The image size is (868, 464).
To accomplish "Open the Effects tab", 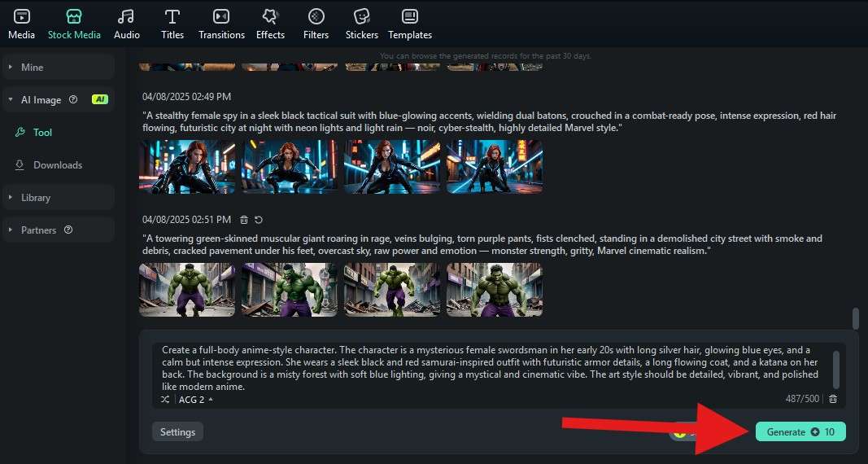I will click(x=270, y=24).
